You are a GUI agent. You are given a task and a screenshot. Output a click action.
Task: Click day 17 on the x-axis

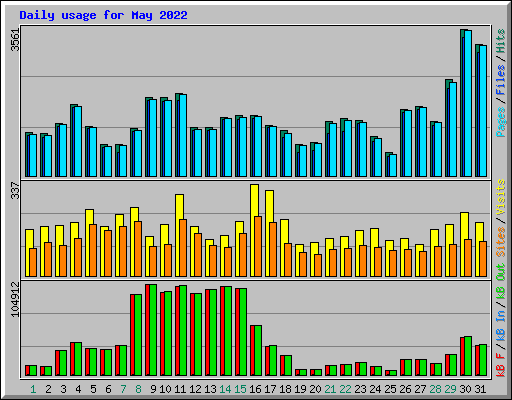270,389
